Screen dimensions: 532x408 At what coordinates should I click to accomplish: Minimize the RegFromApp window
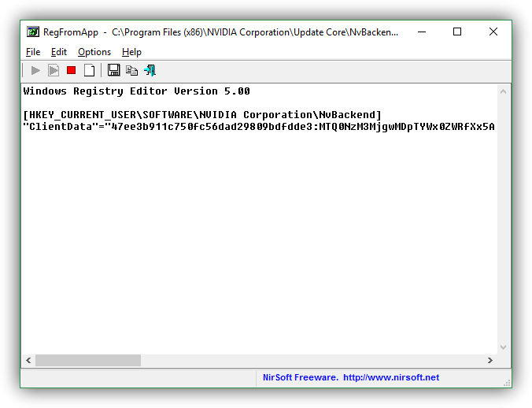point(422,32)
